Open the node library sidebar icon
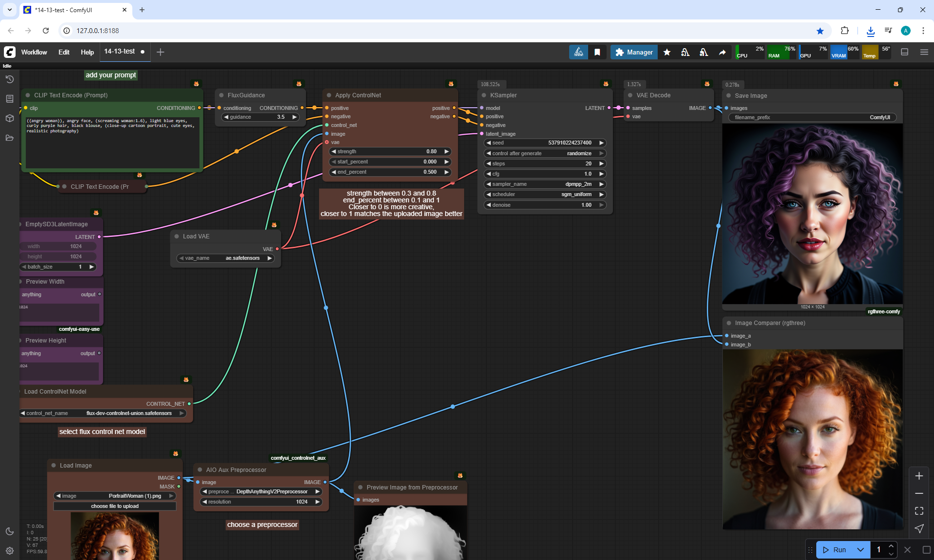 point(9,99)
